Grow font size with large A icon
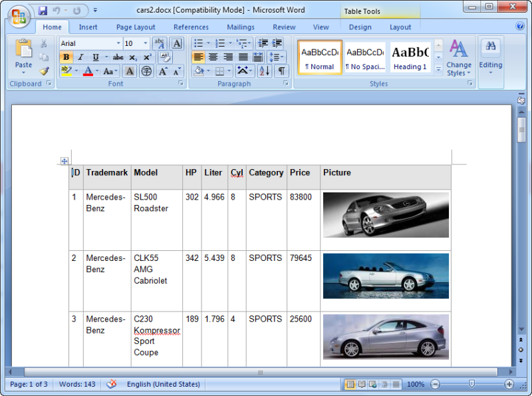 click(163, 71)
